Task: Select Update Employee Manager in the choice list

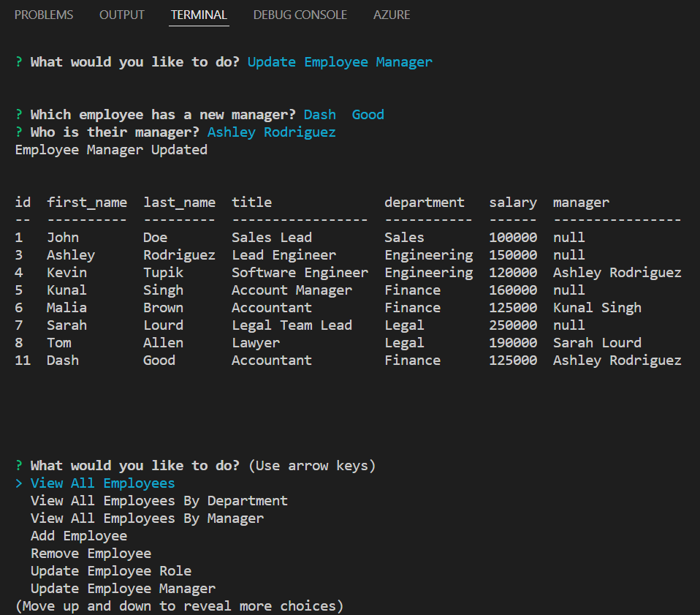Action: (x=123, y=589)
